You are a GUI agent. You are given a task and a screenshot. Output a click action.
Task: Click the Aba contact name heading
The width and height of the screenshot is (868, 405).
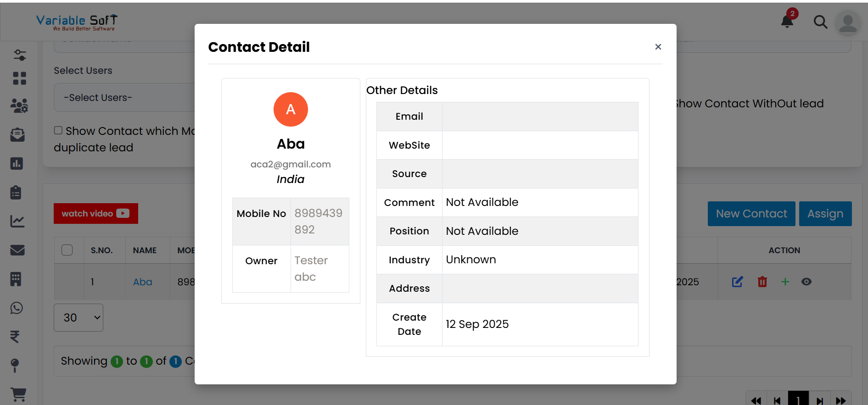[x=291, y=144]
